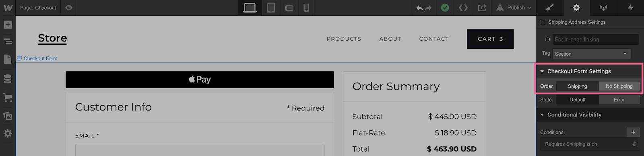Open the export code icon
Image resolution: width=644 pixels, height=156 pixels.
(482, 8)
